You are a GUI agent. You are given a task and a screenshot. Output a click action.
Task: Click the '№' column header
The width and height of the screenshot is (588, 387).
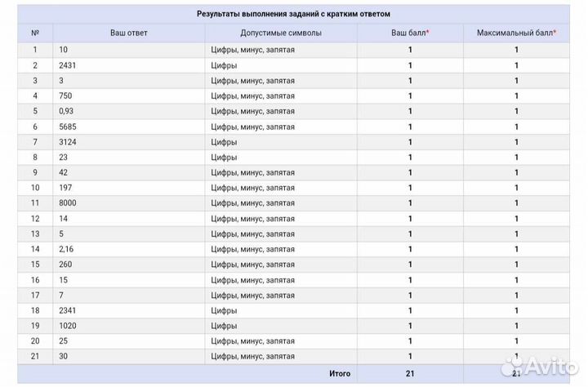click(x=35, y=33)
